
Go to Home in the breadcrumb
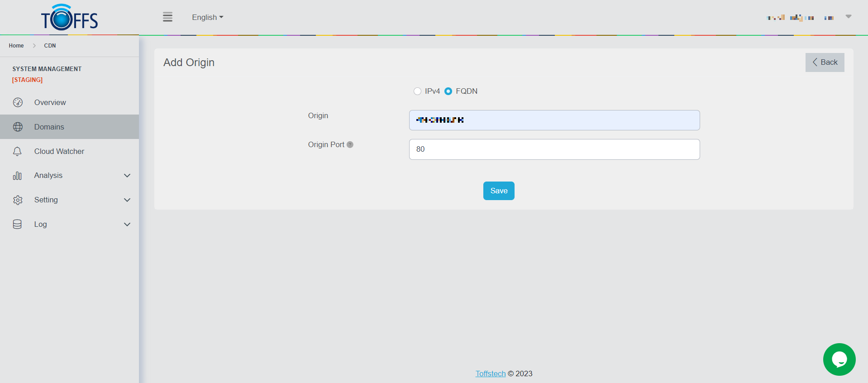tap(16, 46)
